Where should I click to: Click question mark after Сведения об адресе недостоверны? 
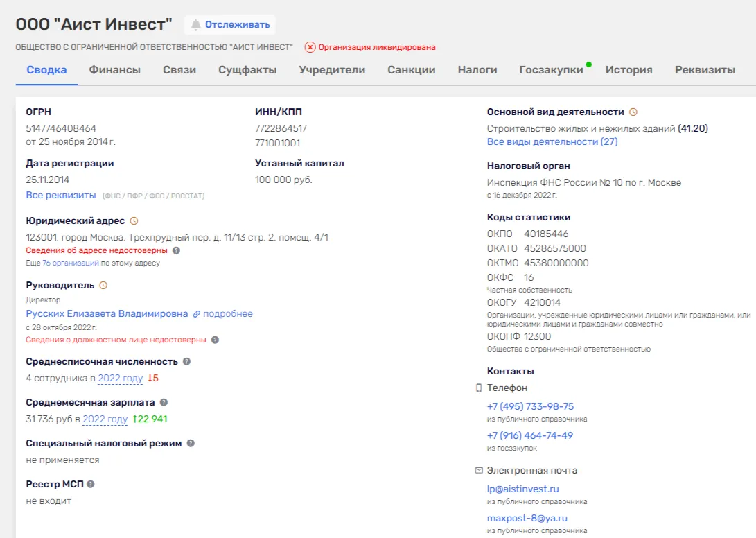[x=177, y=250]
